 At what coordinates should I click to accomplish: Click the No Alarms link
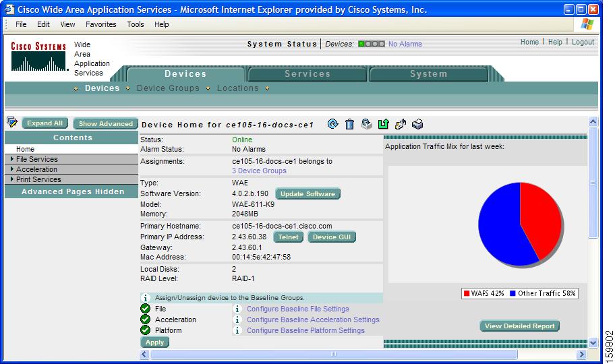[x=405, y=44]
